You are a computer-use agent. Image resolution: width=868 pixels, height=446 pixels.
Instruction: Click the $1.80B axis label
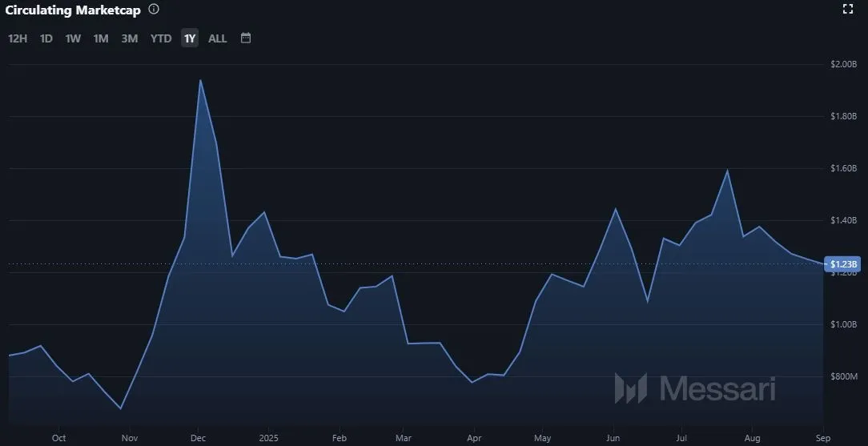tap(844, 116)
